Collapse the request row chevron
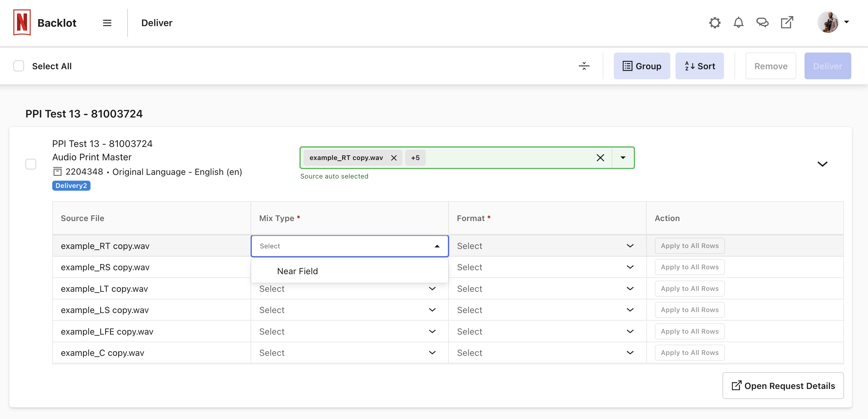This screenshot has height=419, width=868. coord(822,164)
